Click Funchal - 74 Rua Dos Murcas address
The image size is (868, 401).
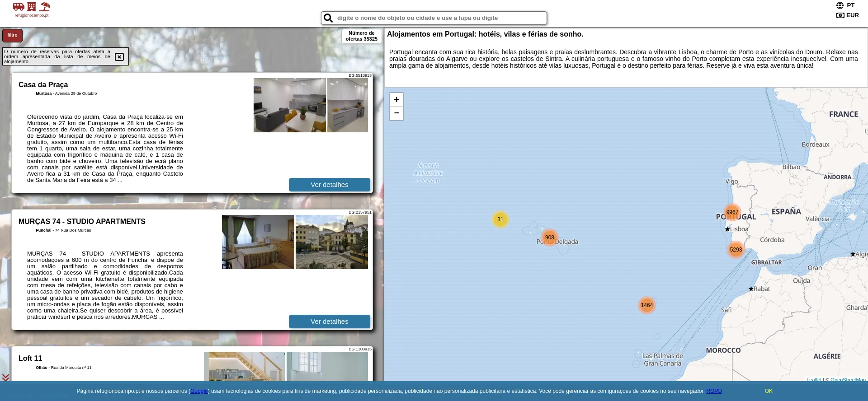point(63,231)
